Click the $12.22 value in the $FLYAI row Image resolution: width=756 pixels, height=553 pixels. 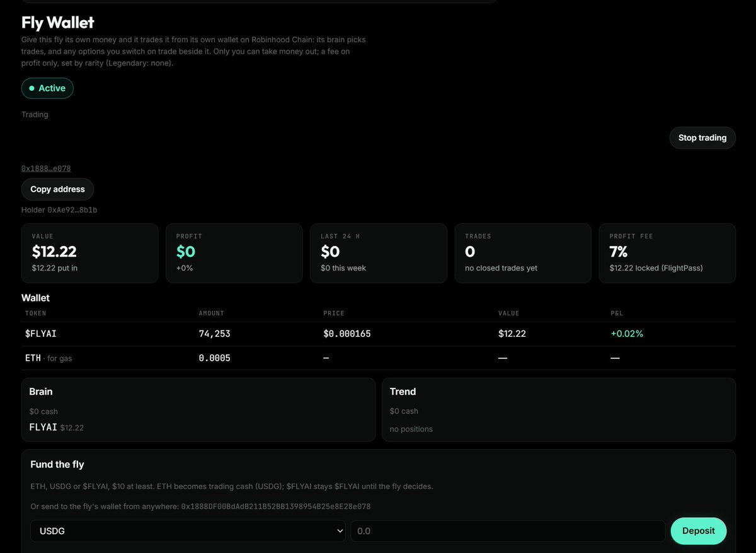tap(512, 334)
